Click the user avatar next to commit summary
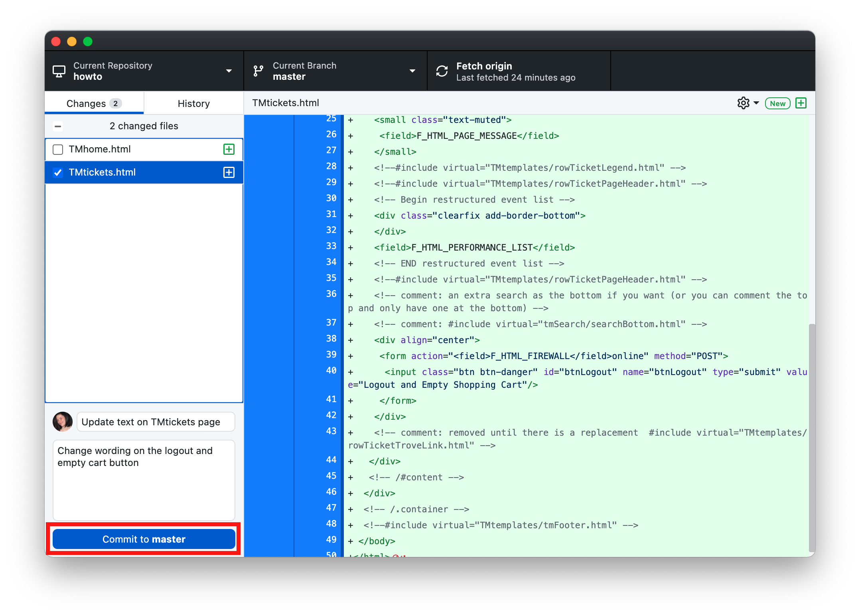Screen dimensions: 860x616 (63, 422)
